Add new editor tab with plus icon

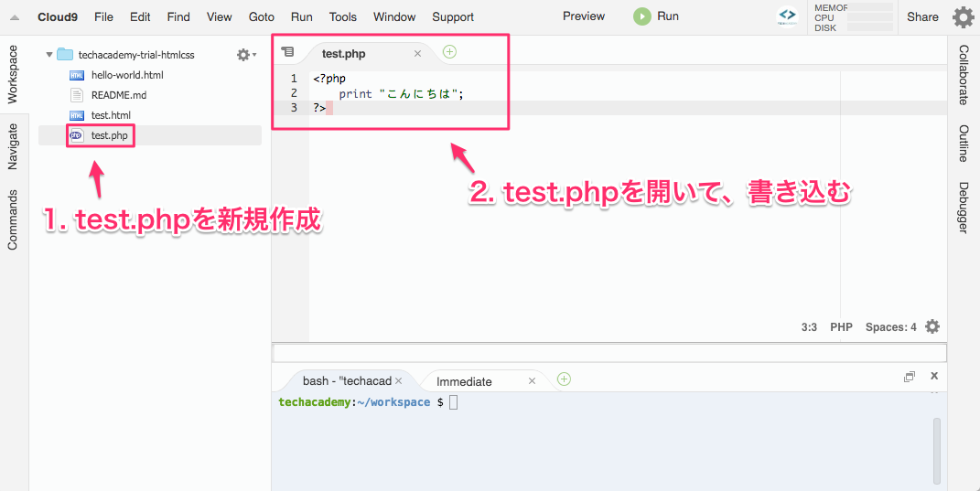tap(449, 52)
